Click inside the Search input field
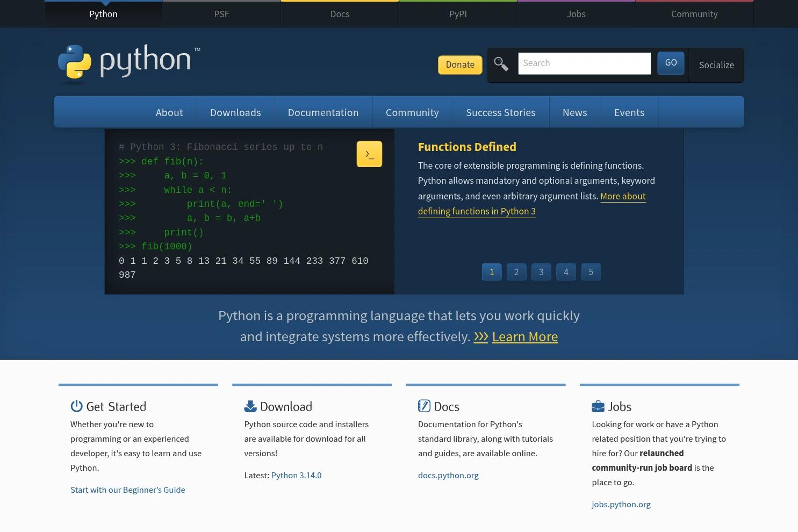Image resolution: width=798 pixels, height=532 pixels. [584, 63]
